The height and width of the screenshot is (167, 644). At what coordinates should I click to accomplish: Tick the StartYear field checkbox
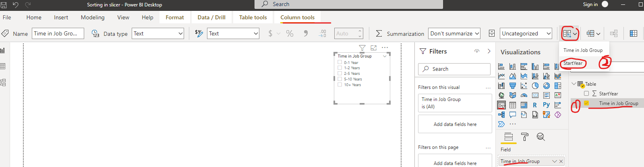[586, 93]
